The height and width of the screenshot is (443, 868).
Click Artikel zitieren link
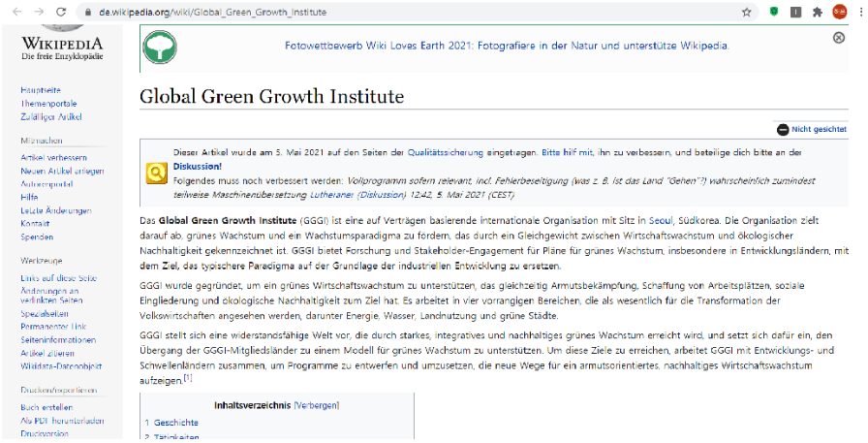[47, 353]
